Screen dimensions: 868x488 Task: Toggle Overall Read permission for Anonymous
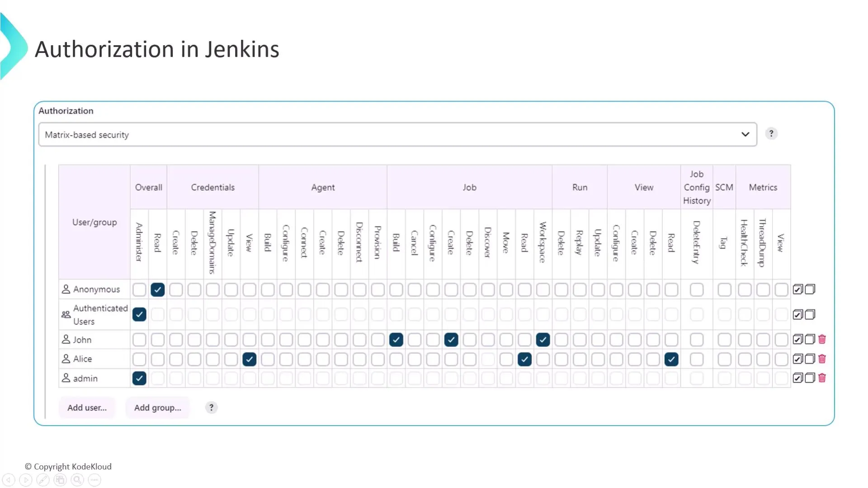point(157,289)
